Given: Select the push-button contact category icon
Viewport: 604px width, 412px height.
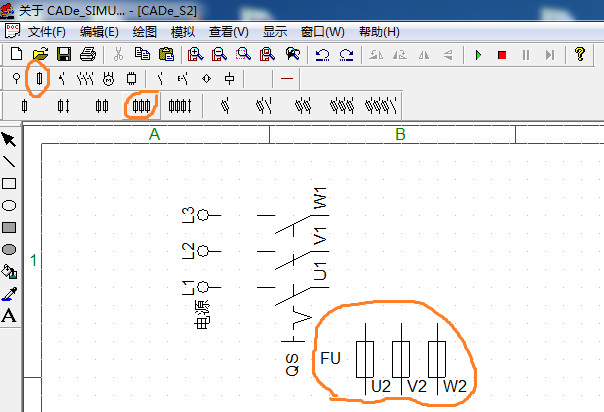Looking at the screenshot, I should point(183,79).
